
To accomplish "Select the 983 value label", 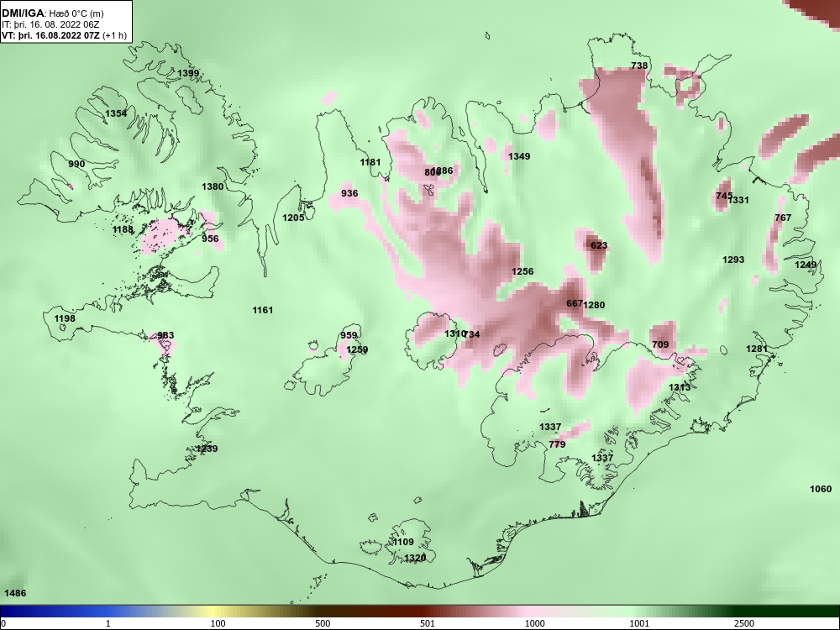I will [165, 336].
